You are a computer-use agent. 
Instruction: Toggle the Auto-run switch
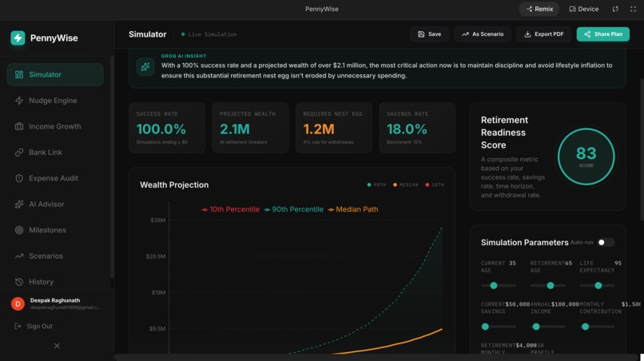(x=606, y=242)
